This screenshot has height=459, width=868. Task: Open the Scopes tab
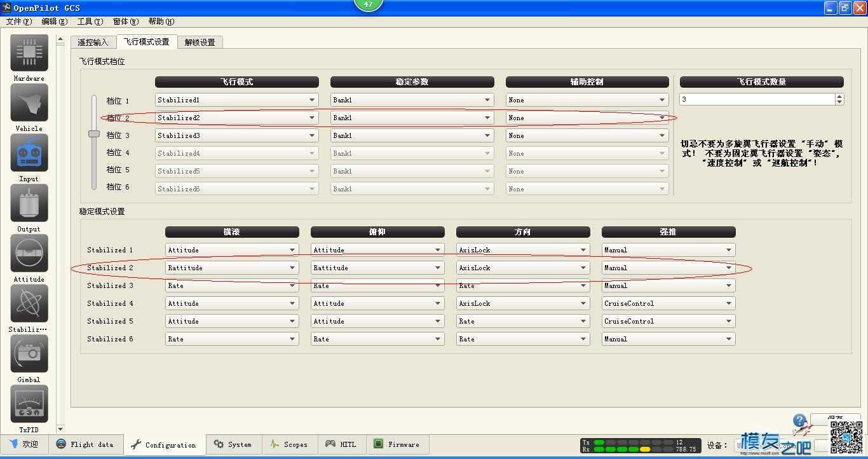[x=288, y=444]
